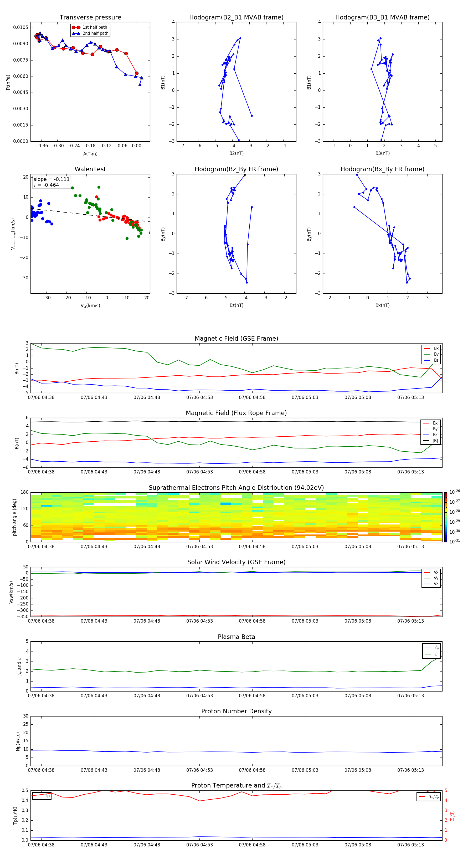Click the "Pt(nPa)" y-axis label
The image size is (473, 868).
[x=8, y=82]
